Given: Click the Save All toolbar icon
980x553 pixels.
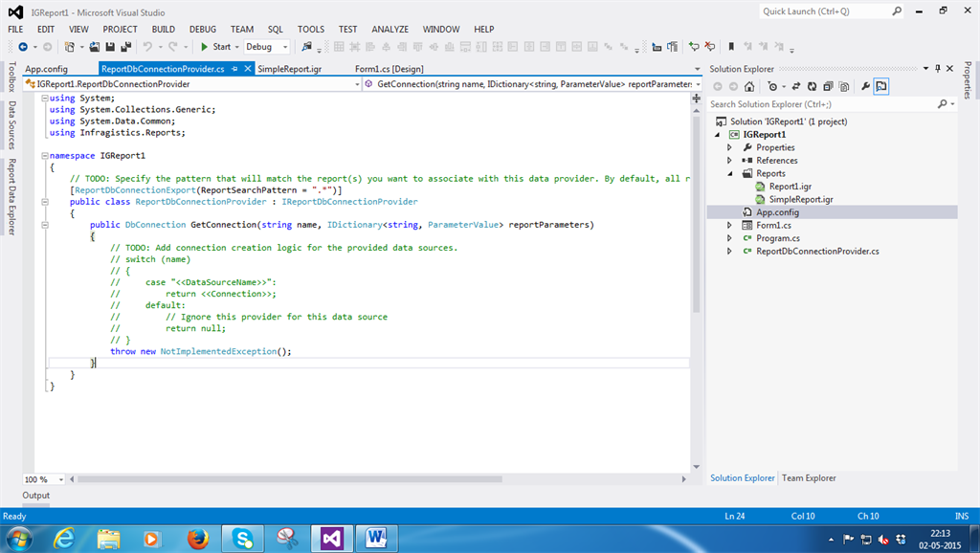Looking at the screenshot, I should [125, 47].
